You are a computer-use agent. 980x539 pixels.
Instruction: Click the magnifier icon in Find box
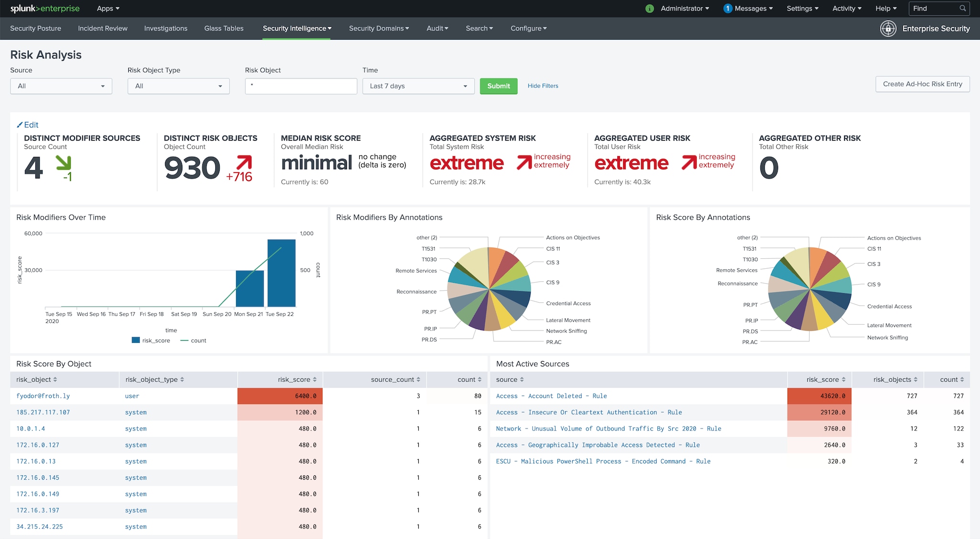(963, 8)
